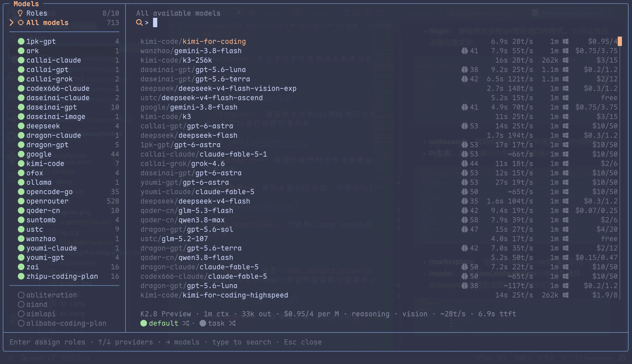Toggle the green dot for google provider
The width and height of the screenshot is (632, 364).
pos(21,154)
